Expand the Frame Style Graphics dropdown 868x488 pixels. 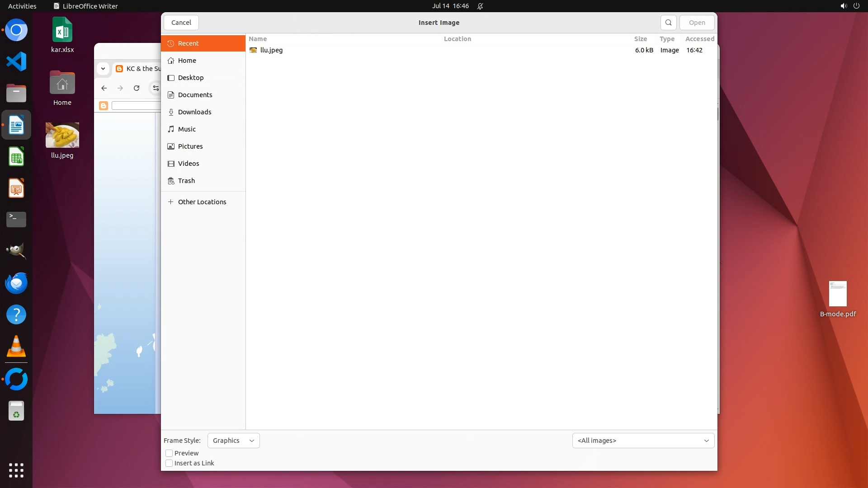click(x=233, y=441)
